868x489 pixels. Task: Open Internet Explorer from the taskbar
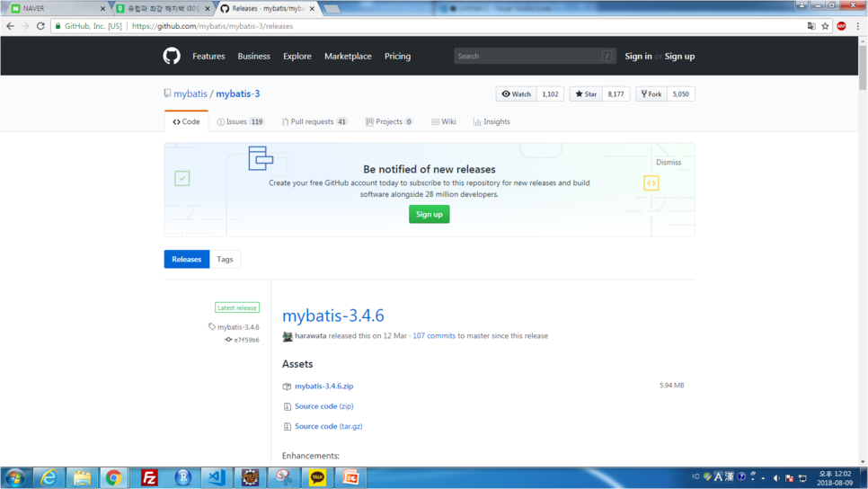[x=49, y=477]
